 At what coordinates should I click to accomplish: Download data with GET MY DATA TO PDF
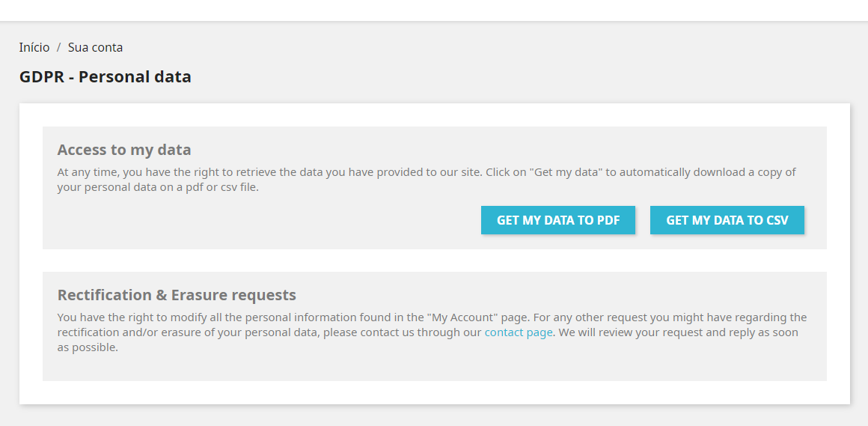557,220
